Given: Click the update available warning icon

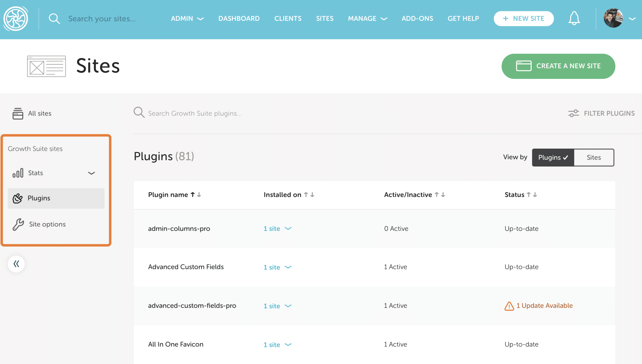Looking at the screenshot, I should click(x=509, y=306).
